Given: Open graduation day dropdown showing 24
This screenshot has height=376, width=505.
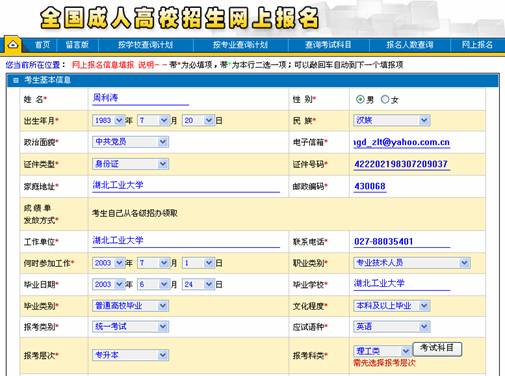Looking at the screenshot, I should point(198,284).
